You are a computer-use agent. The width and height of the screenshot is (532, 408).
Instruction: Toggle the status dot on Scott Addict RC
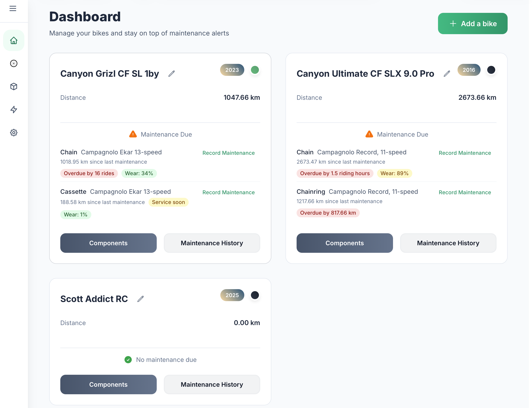(x=255, y=295)
